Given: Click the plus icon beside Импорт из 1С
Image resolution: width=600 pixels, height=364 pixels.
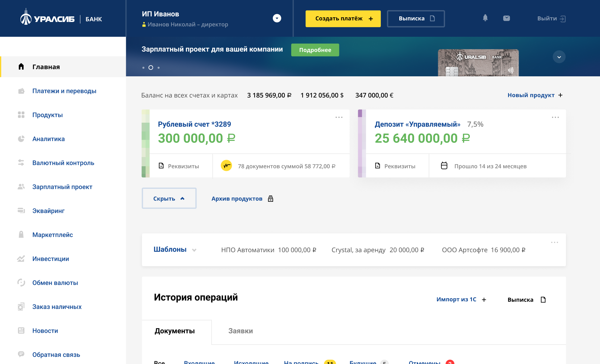Looking at the screenshot, I should pyautogui.click(x=484, y=299).
